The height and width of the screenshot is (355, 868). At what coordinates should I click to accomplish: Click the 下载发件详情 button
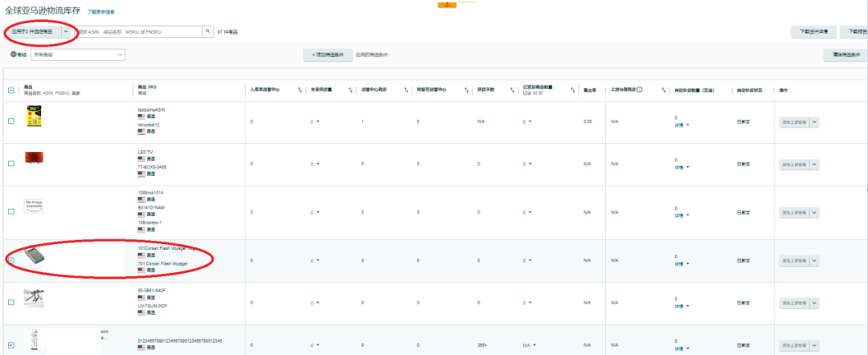[813, 31]
